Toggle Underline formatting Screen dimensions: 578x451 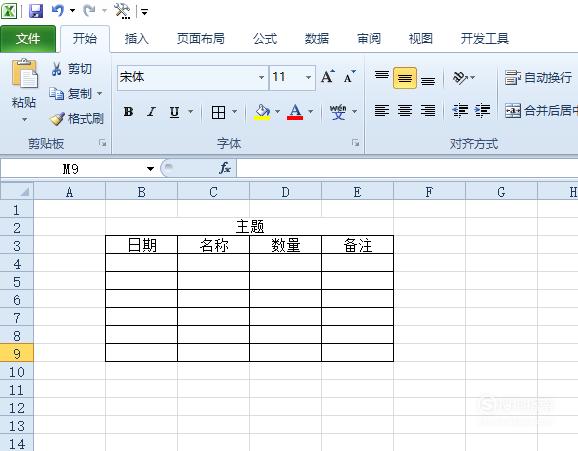coord(174,112)
